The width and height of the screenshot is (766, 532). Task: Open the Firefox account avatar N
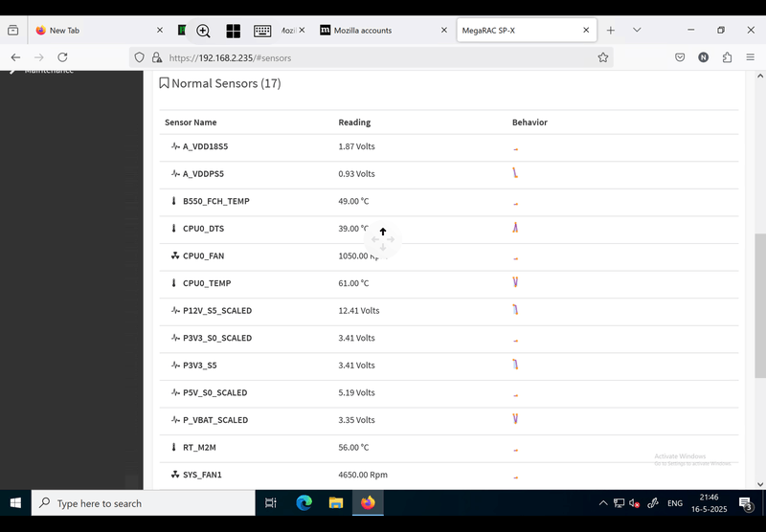tap(703, 57)
